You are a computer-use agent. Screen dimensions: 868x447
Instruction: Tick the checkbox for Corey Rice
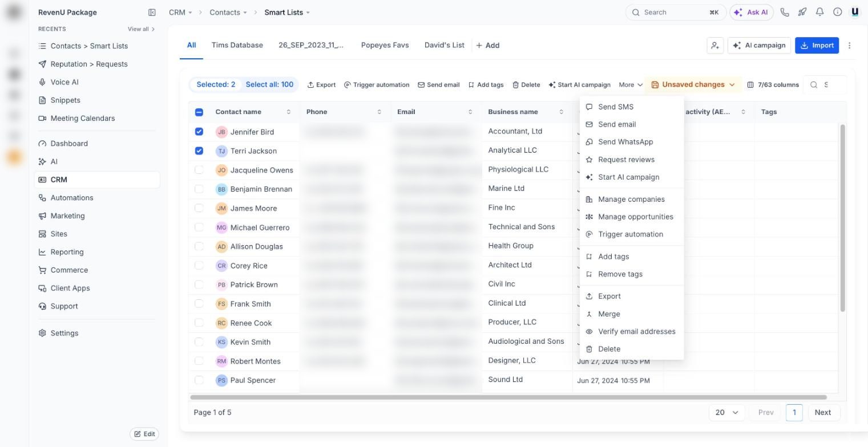point(199,265)
